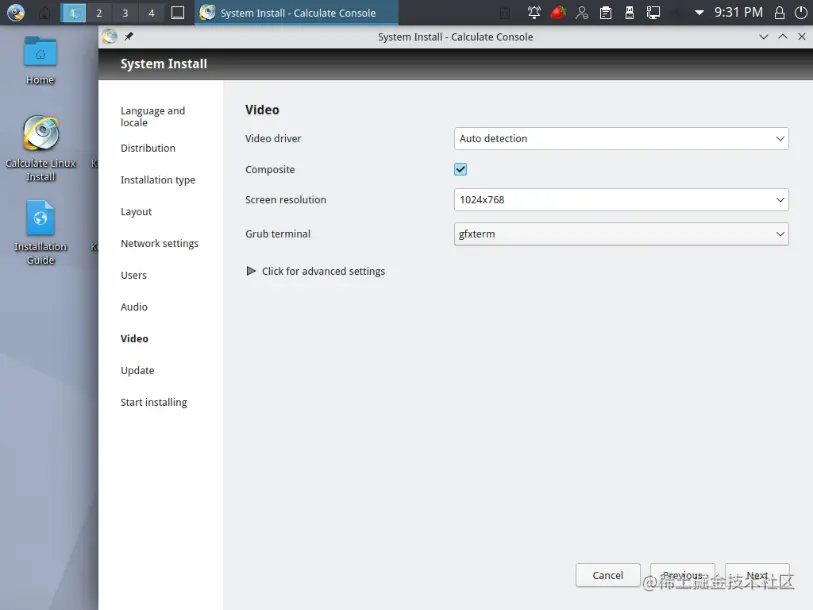Switch to virtual desktop 2
Viewport: 813px width, 610px height.
(x=99, y=12)
